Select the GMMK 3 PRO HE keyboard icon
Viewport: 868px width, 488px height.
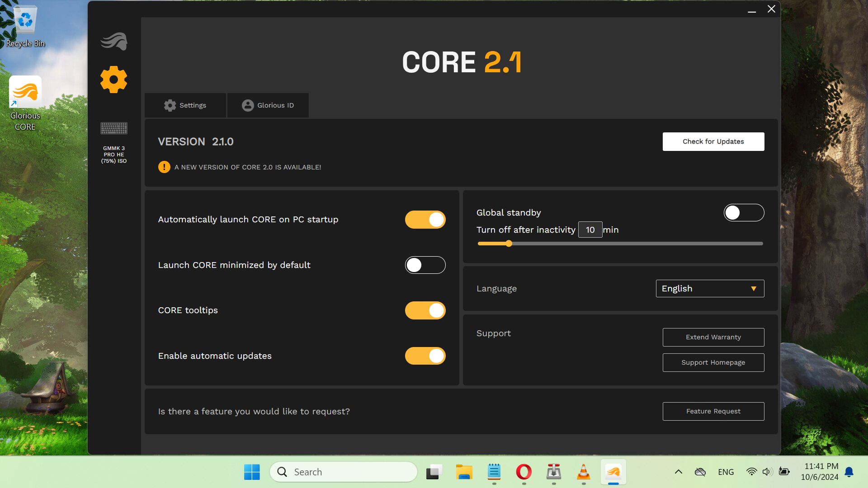tap(113, 129)
